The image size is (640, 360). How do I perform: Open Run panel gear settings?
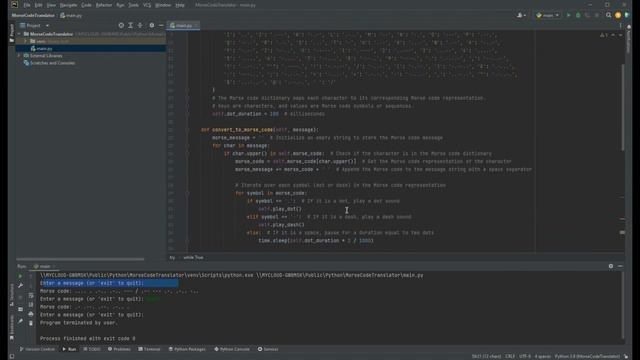click(x=611, y=266)
